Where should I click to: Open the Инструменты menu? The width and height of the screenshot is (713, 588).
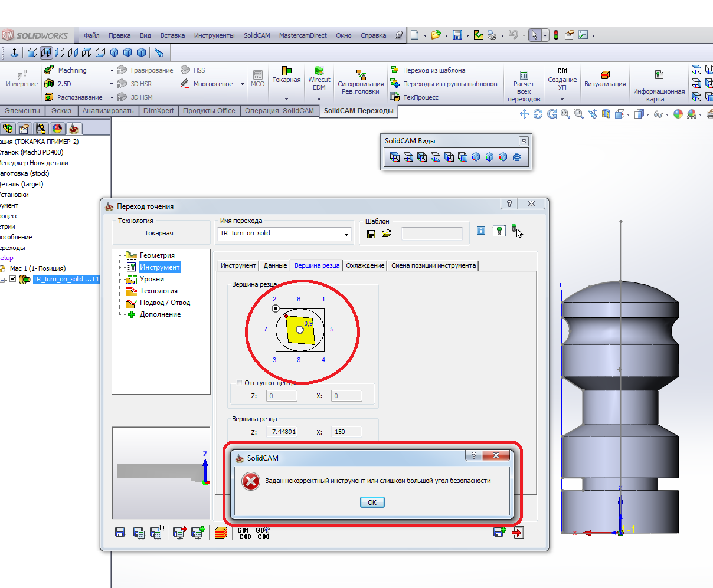point(214,35)
